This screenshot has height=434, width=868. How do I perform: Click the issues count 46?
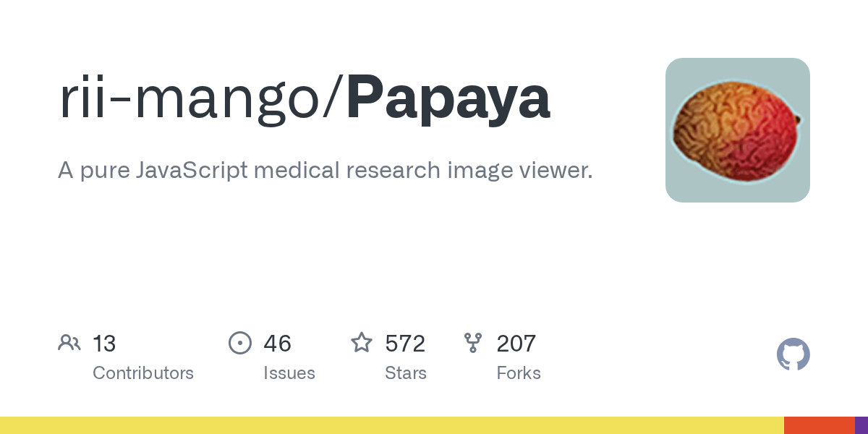coord(277,344)
